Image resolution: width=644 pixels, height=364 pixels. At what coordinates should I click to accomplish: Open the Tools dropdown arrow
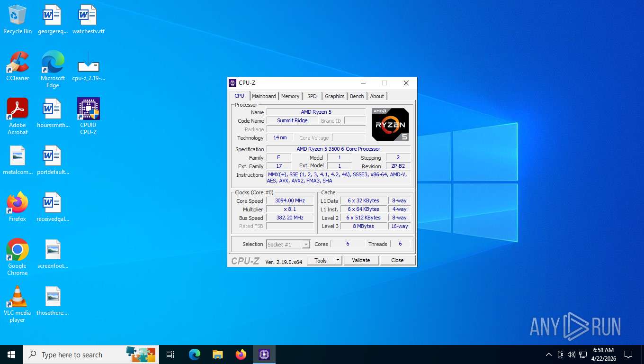pos(338,260)
